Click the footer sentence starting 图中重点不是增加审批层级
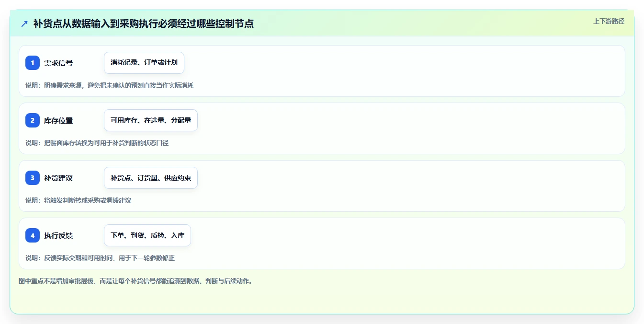 (136, 281)
